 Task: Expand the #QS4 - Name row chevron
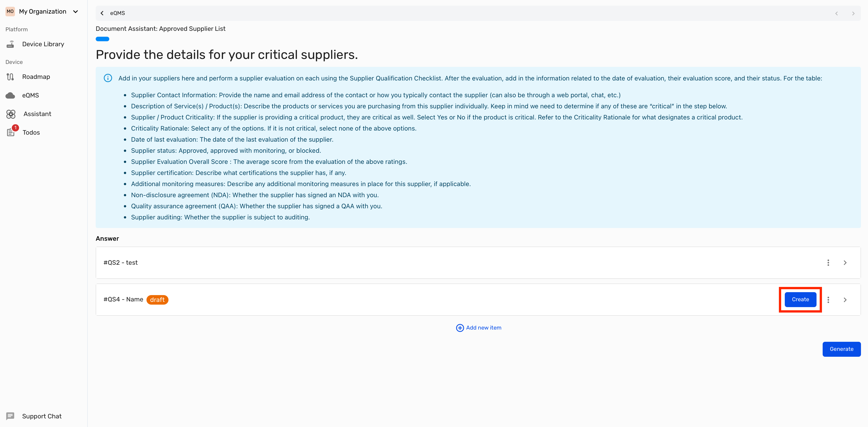(x=845, y=300)
